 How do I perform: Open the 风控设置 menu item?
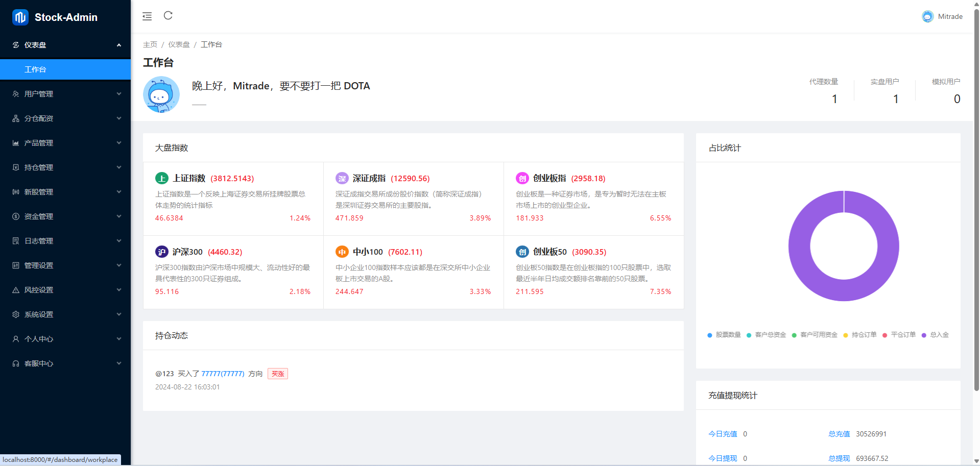click(x=65, y=290)
